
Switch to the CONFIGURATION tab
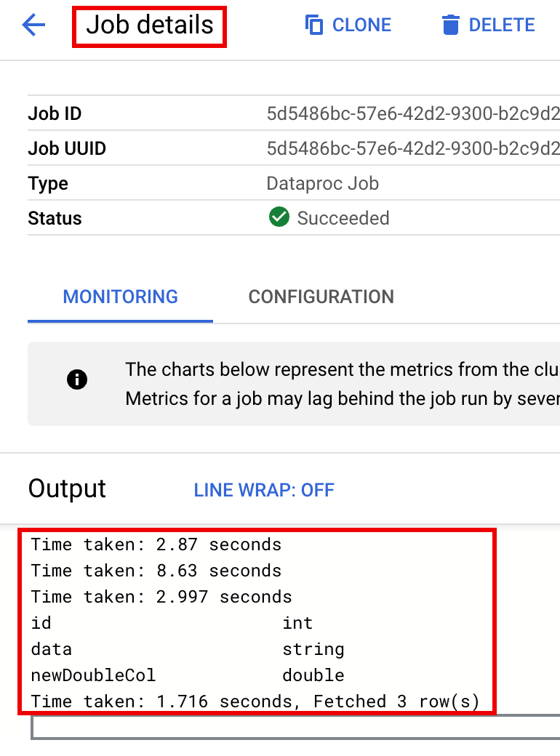tap(321, 297)
